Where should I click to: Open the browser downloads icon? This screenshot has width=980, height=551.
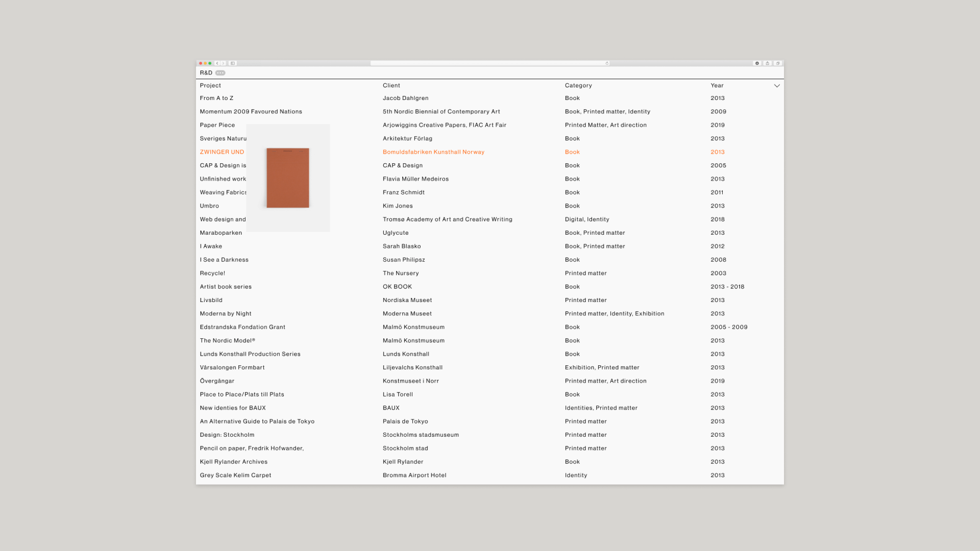pyautogui.click(x=757, y=63)
